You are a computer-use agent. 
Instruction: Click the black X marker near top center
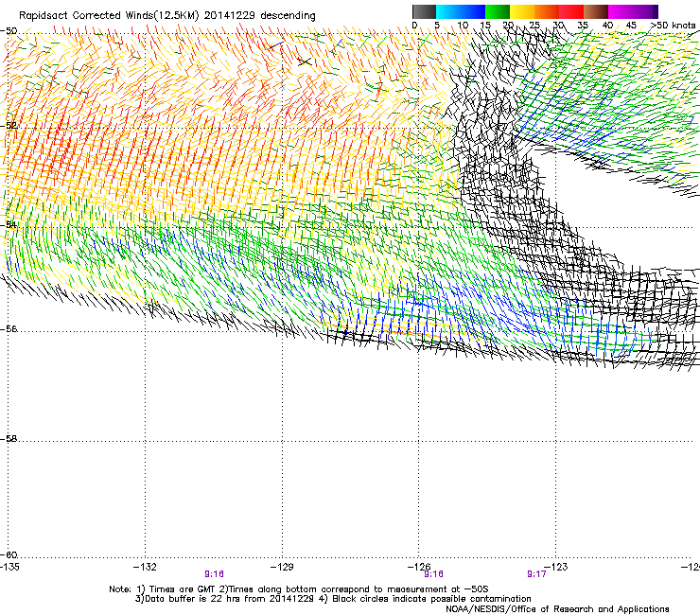pyautogui.click(x=305, y=61)
